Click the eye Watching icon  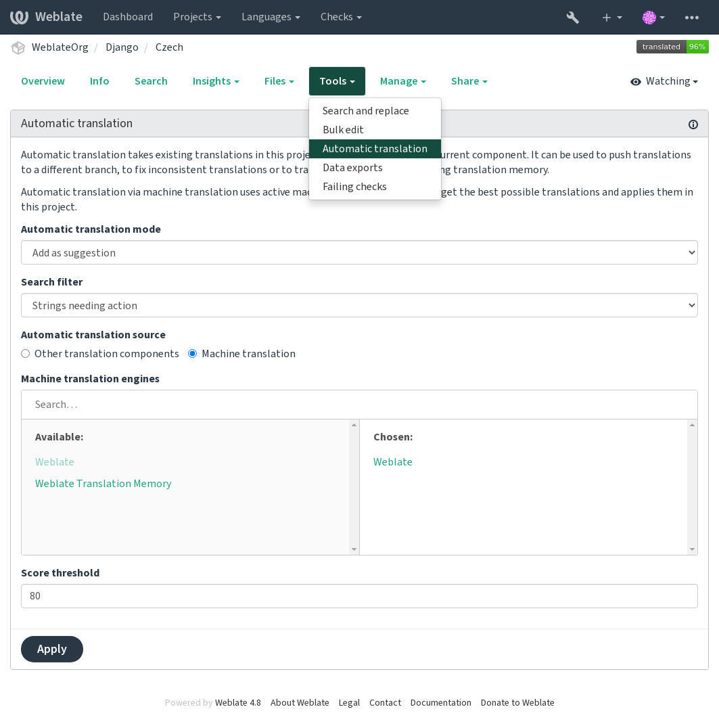(636, 82)
